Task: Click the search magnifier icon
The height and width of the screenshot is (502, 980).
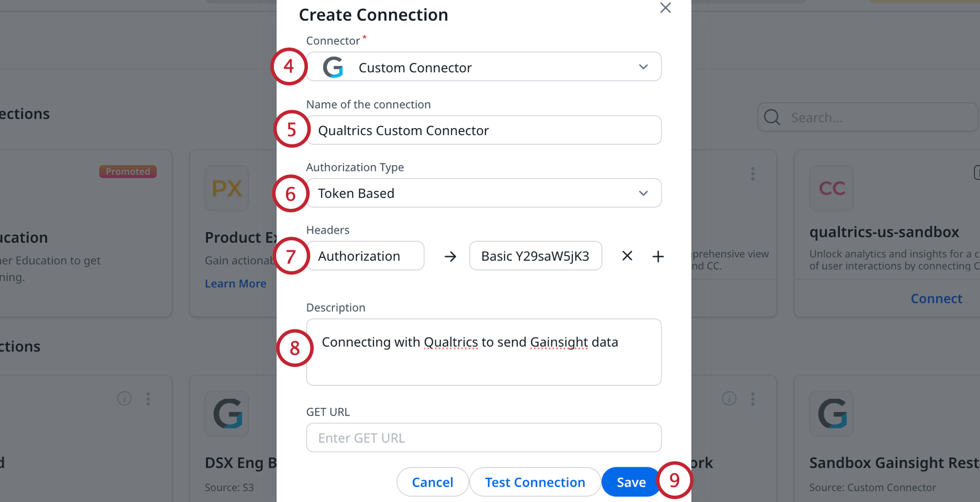Action: point(771,117)
